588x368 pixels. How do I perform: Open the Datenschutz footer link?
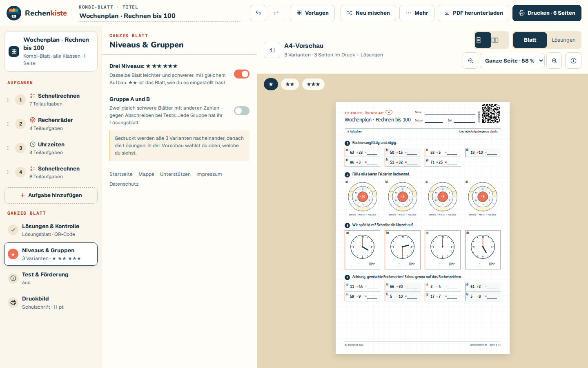pyautogui.click(x=124, y=184)
